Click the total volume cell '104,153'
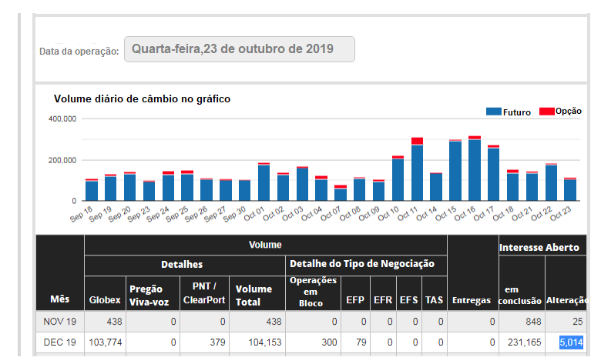The width and height of the screenshot is (601, 364). click(x=265, y=342)
